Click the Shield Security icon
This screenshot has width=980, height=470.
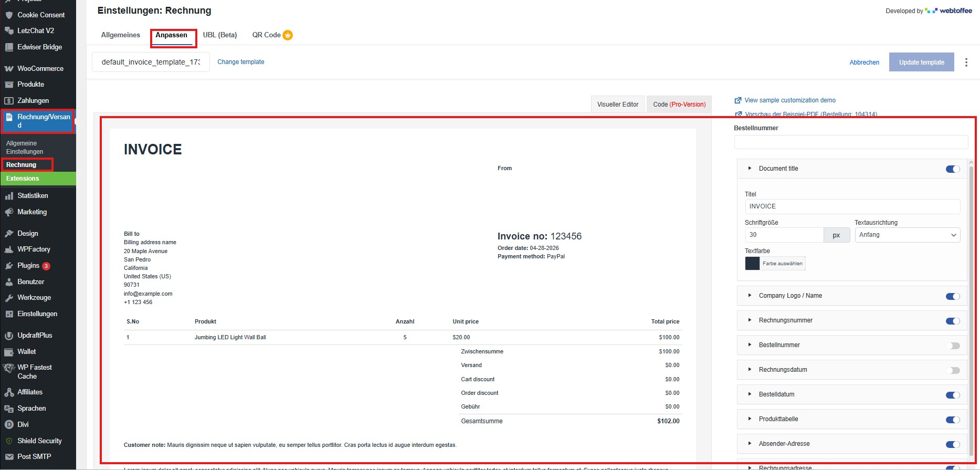9,441
